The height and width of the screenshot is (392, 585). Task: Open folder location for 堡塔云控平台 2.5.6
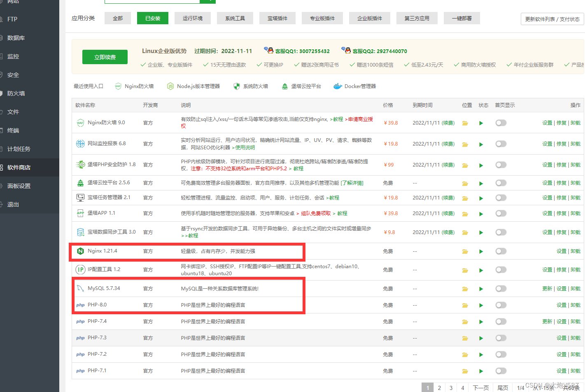click(465, 183)
